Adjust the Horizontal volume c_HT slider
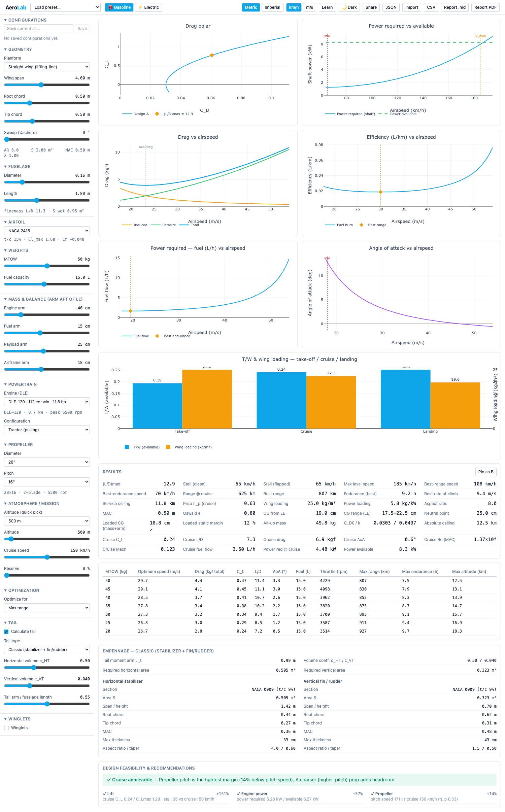 (x=47, y=668)
